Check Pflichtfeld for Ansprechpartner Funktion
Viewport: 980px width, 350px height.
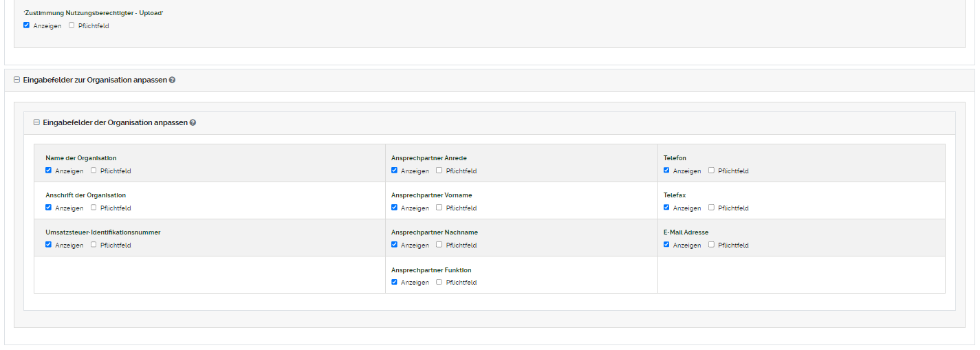[439, 282]
